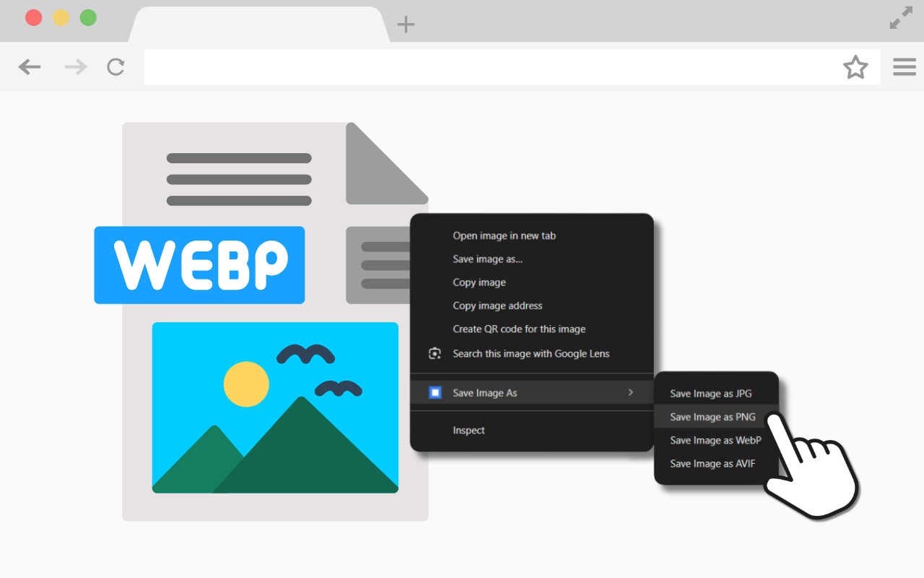Expand the Save Image As submenu chevron
The width and height of the screenshot is (924, 578).
tap(631, 392)
